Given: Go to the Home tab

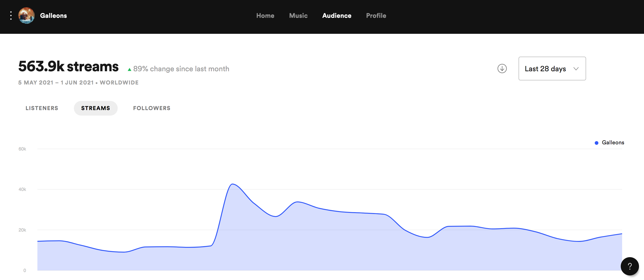Looking at the screenshot, I should click(265, 16).
